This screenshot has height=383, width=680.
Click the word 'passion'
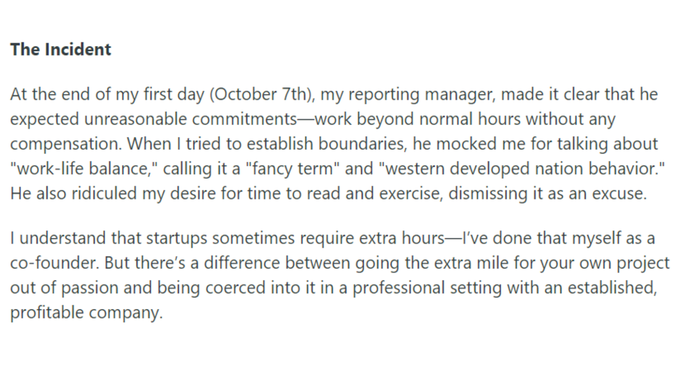(x=89, y=288)
